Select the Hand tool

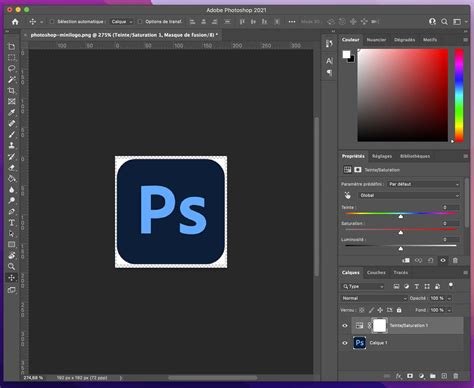(12, 255)
